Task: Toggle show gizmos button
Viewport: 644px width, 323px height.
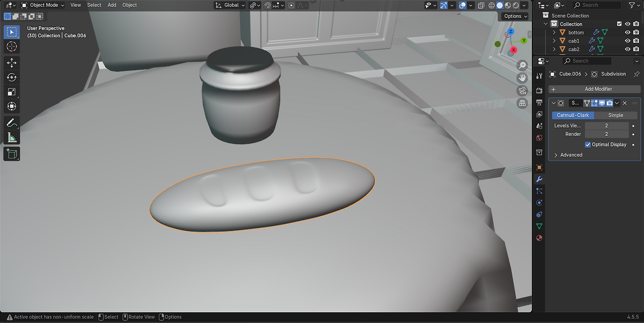Action: 444,5
